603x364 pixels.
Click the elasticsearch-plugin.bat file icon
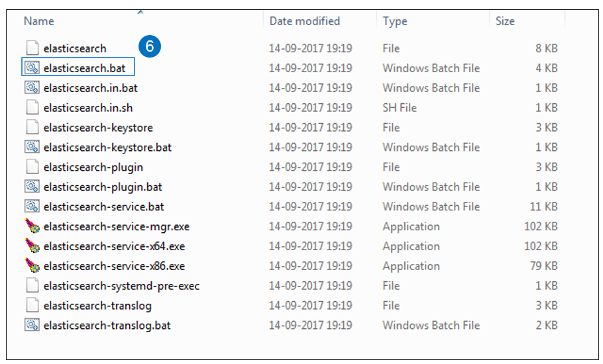coord(32,187)
